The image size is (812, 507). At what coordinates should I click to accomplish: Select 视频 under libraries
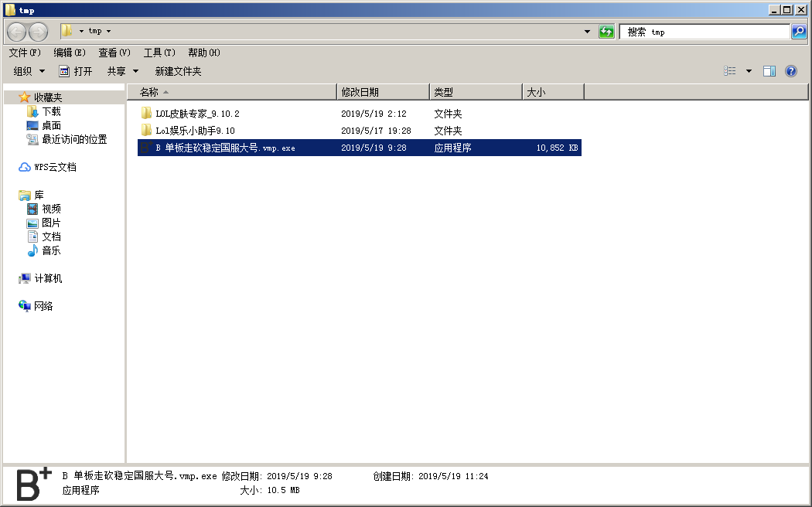[x=51, y=209]
